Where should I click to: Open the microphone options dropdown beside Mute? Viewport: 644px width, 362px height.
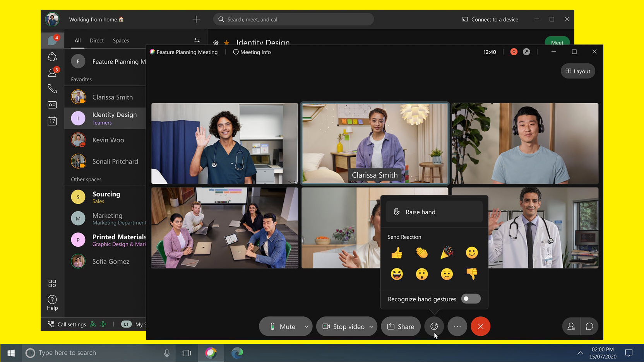point(306,326)
